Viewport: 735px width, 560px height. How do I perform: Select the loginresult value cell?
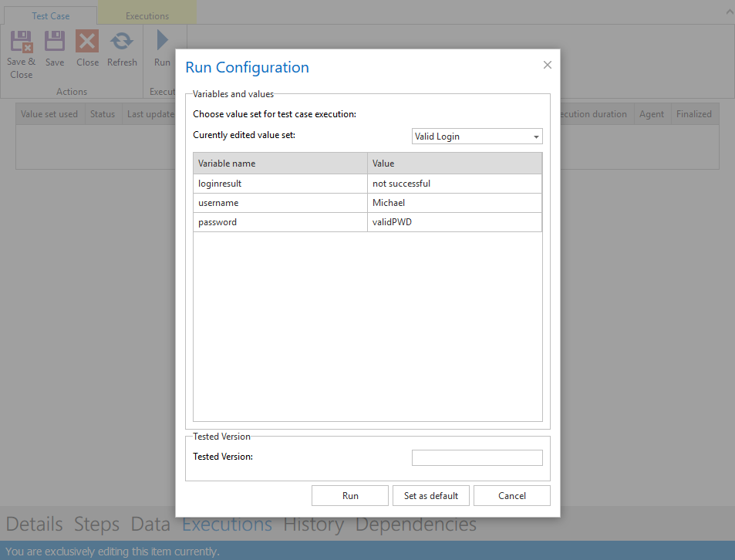tap(454, 184)
